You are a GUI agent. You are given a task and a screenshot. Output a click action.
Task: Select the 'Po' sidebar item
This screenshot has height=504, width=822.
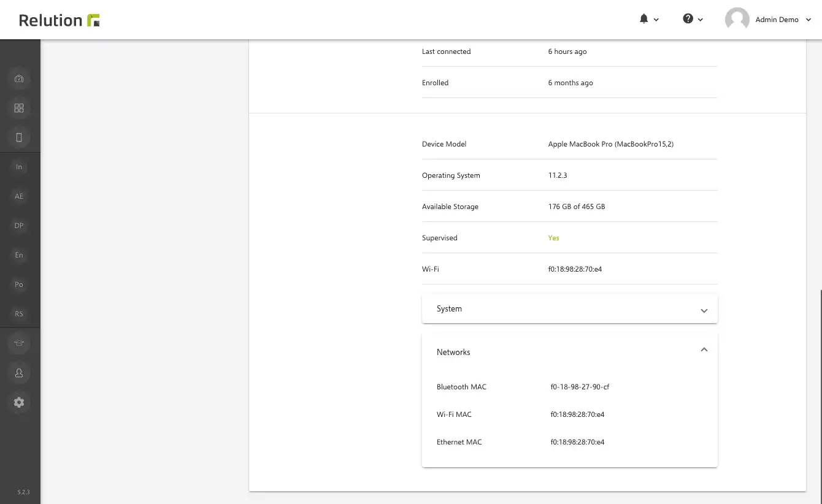click(19, 284)
